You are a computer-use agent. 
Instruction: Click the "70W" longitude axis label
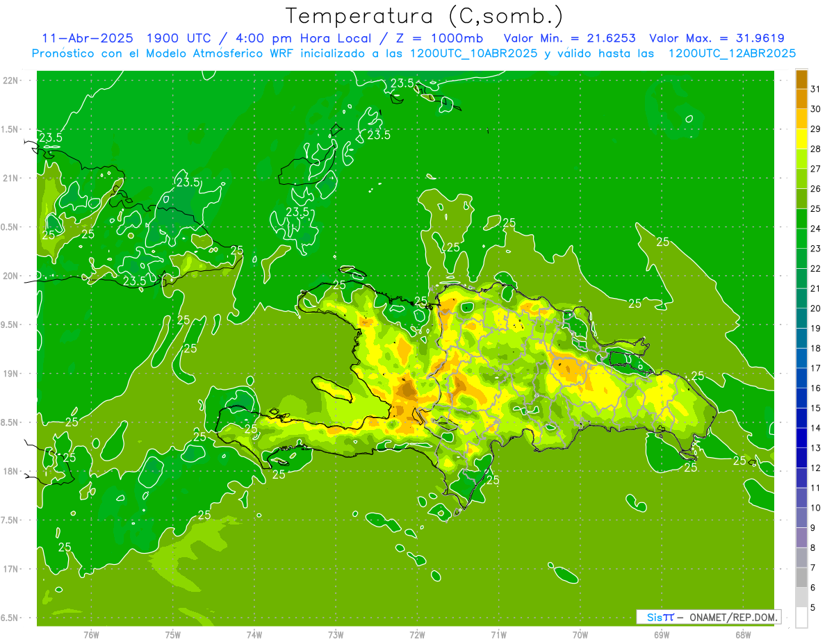[x=580, y=635]
